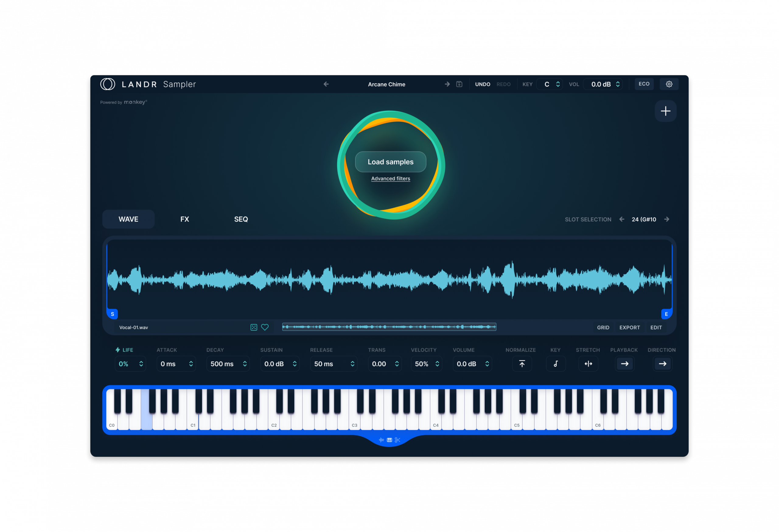
Task: Adjust the Decay 500 ms stepper
Action: (x=245, y=364)
